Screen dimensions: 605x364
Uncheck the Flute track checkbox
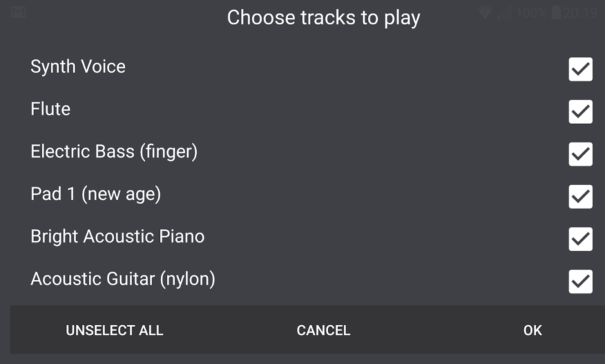click(x=580, y=111)
